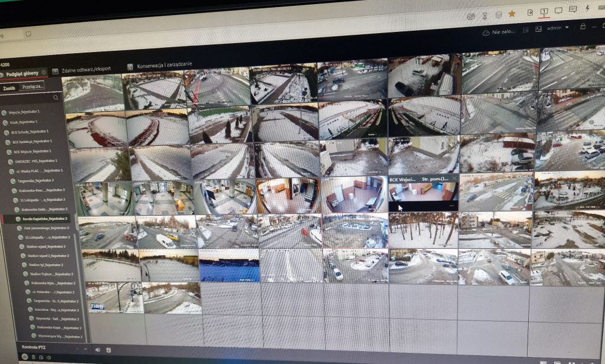605x364 pixels.
Task: Expand the Wejscie_Rejestrator 1 tree node
Action: [4, 112]
